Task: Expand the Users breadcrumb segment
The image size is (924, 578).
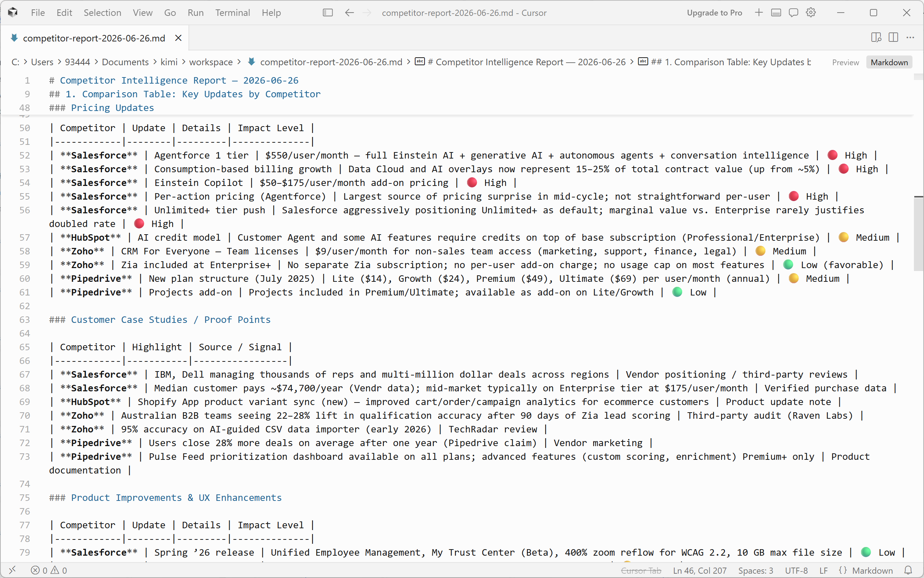Action: coord(42,62)
